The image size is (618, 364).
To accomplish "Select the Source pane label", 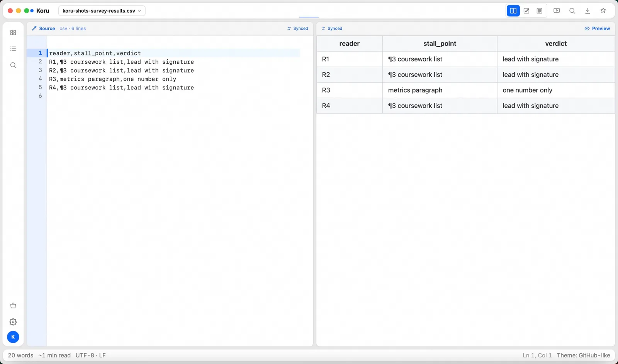I will click(44, 29).
